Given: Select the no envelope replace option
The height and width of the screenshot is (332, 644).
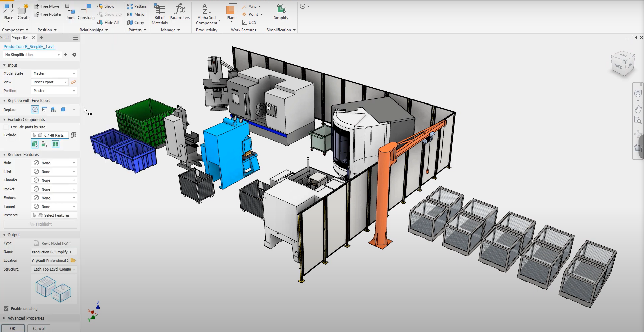Looking at the screenshot, I should pos(35,110).
